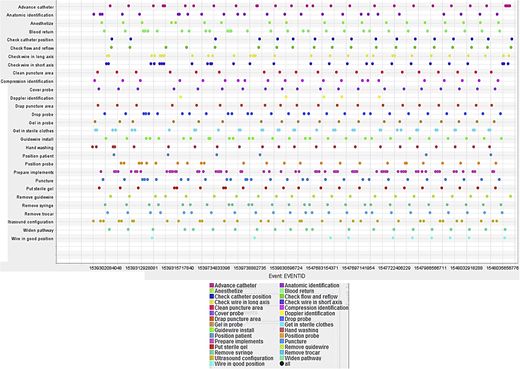Screen dimensions: 520x369
Task: Pick the purple swatch beside legend 'Anatomic identification'
Action: tap(282, 285)
